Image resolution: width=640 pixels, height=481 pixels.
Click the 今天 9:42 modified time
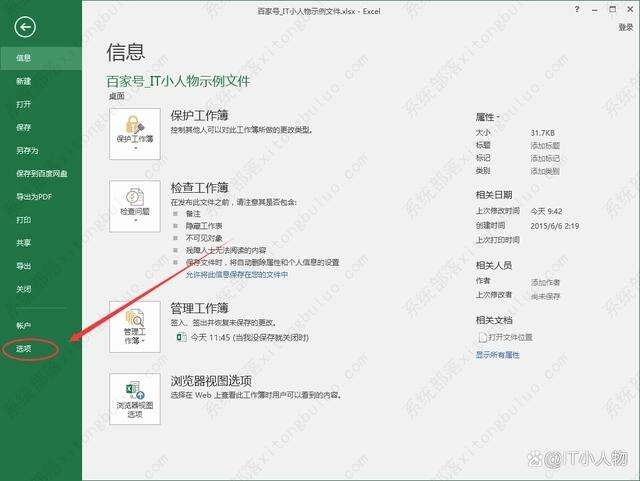(x=546, y=211)
